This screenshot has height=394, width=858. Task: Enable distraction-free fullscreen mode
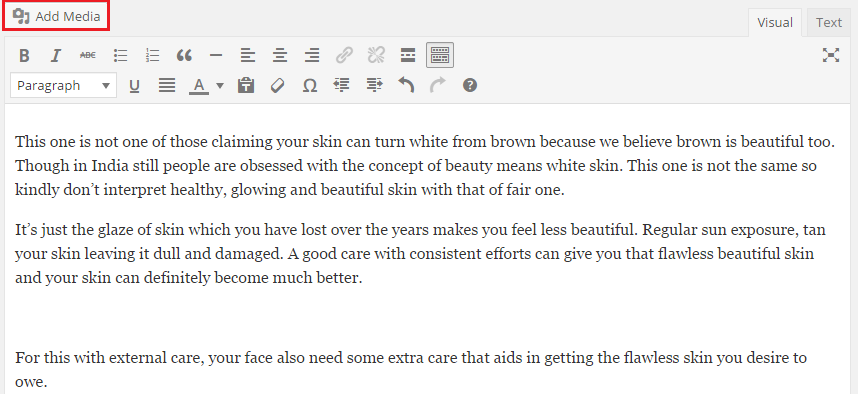click(x=831, y=55)
